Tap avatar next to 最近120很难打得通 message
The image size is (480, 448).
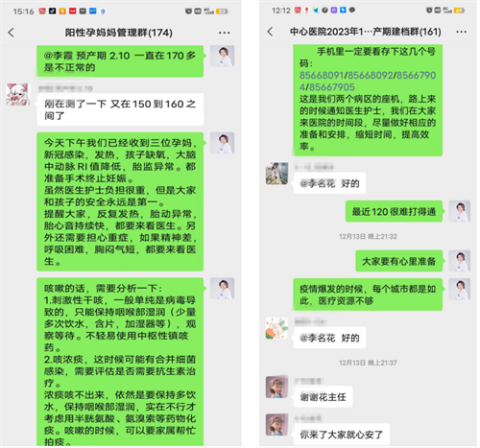coord(459,211)
